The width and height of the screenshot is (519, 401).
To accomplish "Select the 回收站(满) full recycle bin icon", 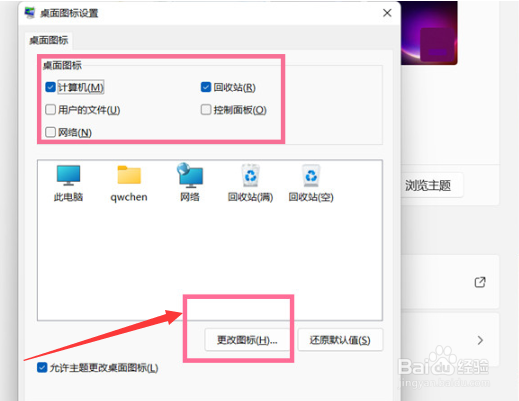I will [x=250, y=175].
